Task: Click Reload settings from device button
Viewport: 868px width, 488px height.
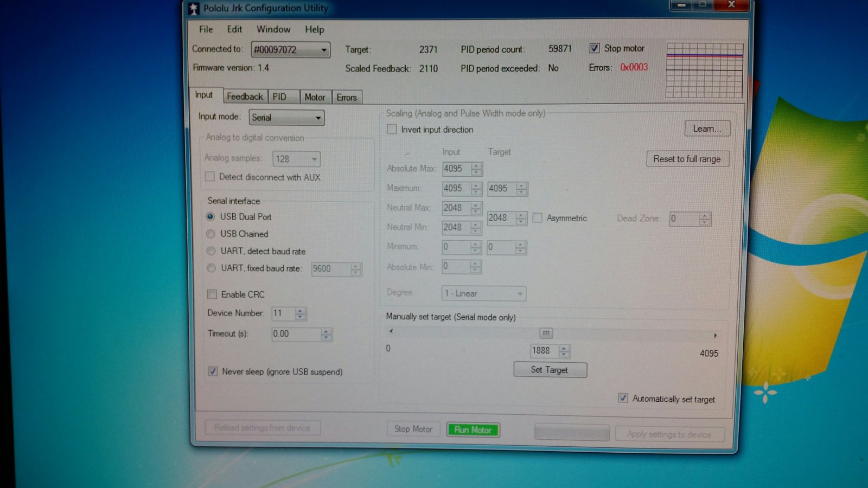Action: (x=263, y=428)
